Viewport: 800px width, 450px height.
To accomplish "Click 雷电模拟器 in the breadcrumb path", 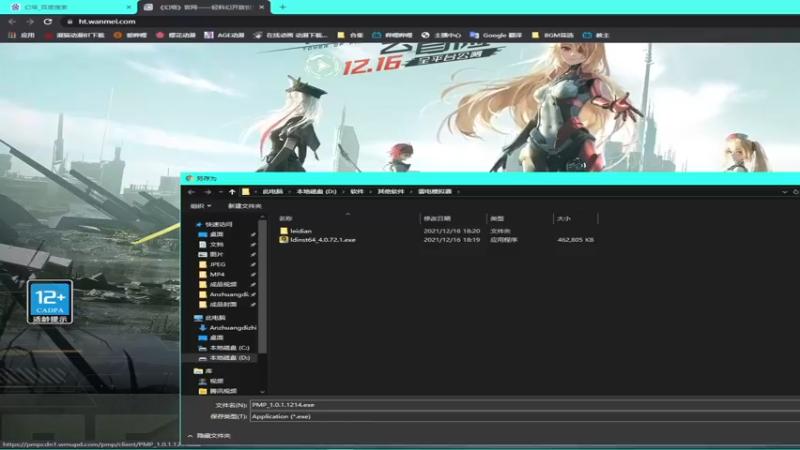I will pyautogui.click(x=435, y=192).
